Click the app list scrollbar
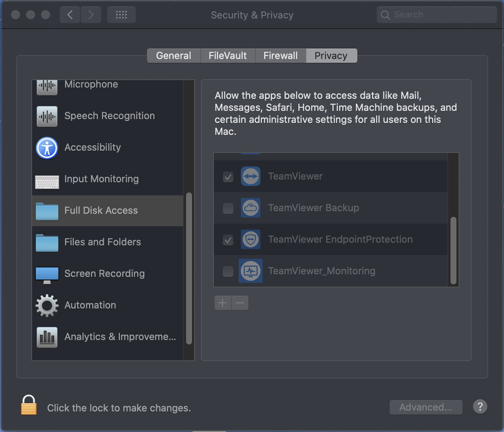Viewport: 504px width, 432px height. pos(453,250)
